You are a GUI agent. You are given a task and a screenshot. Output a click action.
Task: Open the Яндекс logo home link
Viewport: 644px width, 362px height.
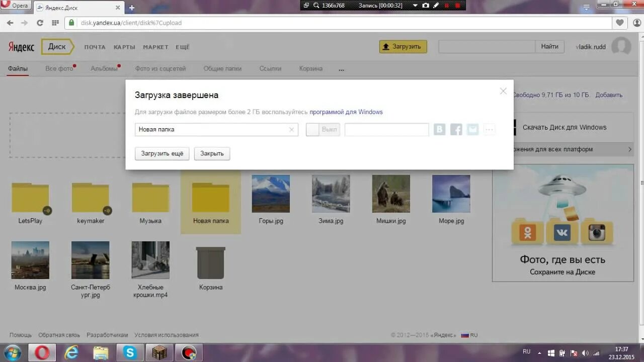[x=21, y=47]
